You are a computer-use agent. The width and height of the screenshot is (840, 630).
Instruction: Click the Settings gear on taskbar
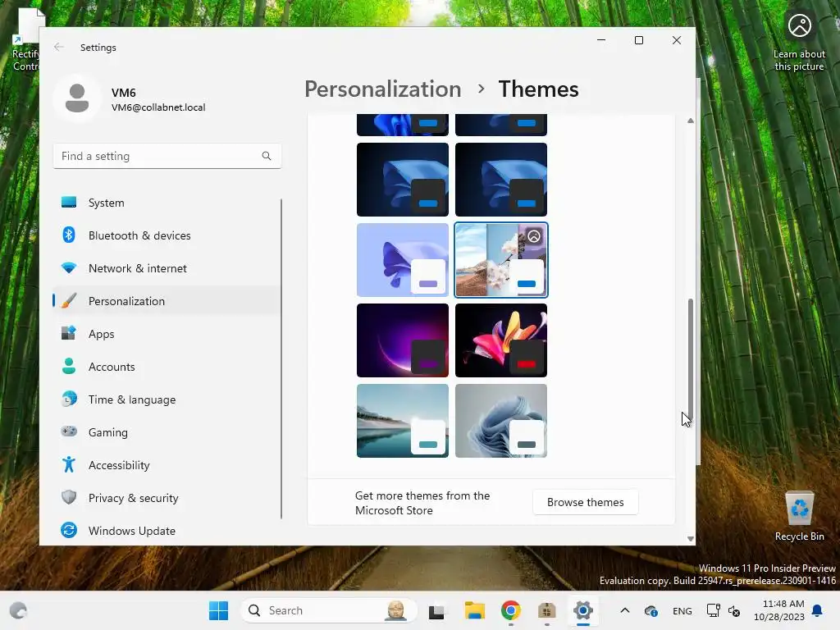583,610
